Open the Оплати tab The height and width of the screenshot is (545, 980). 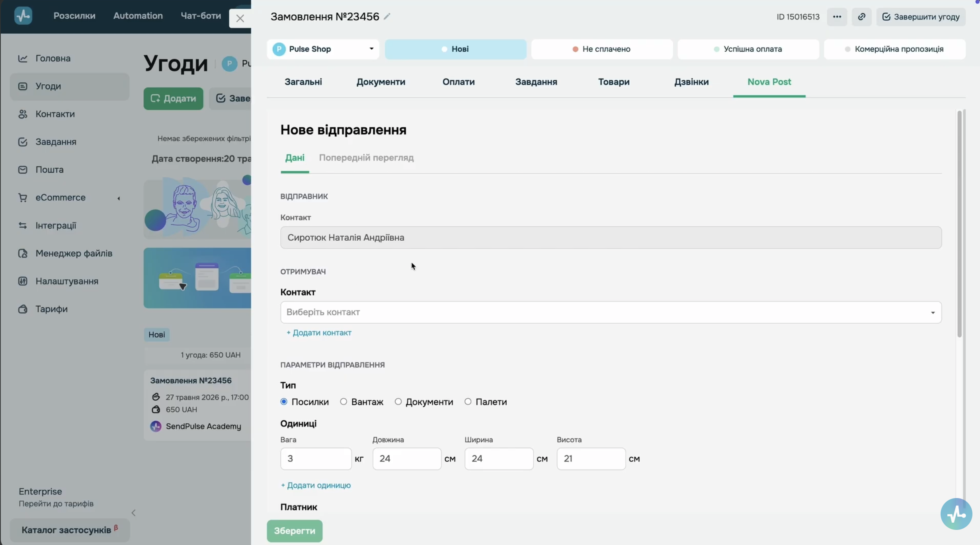click(x=459, y=82)
